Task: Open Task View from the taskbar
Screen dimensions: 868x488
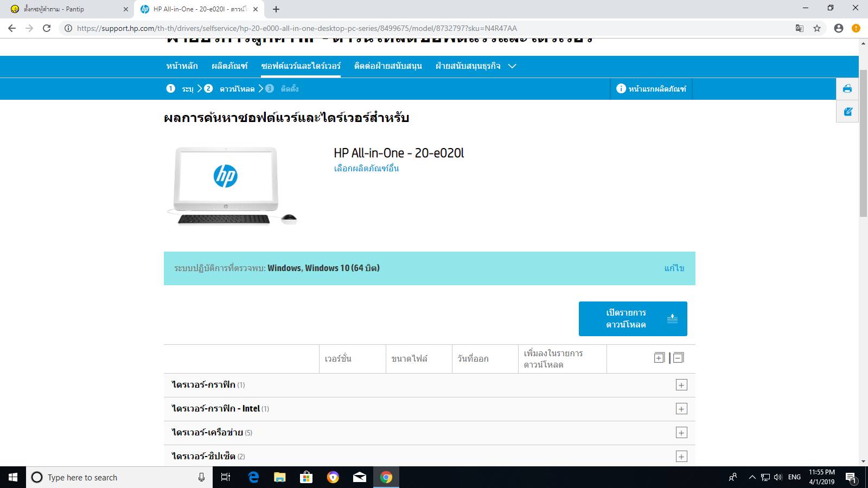Action: 226,477
